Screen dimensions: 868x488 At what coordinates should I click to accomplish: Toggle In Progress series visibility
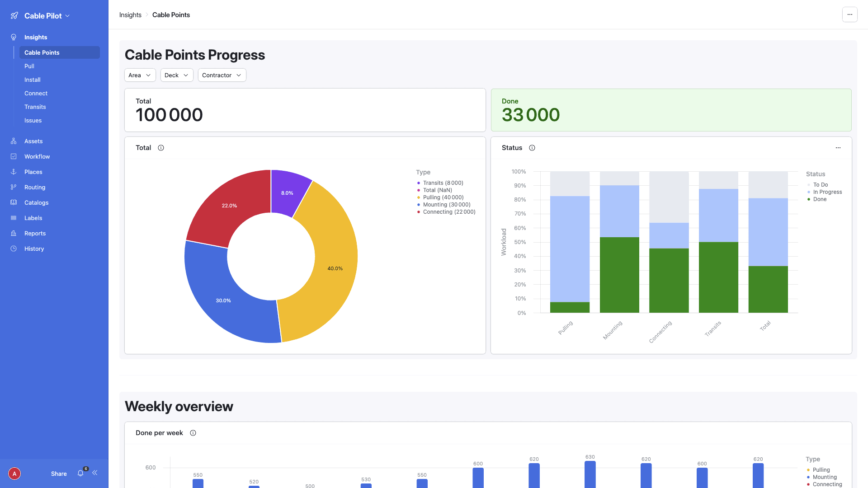[826, 192]
